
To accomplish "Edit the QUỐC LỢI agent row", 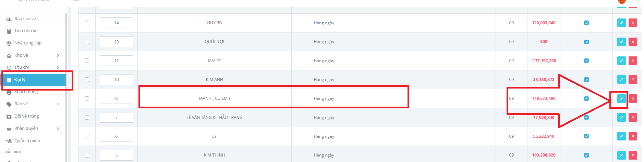I will pos(621,42).
